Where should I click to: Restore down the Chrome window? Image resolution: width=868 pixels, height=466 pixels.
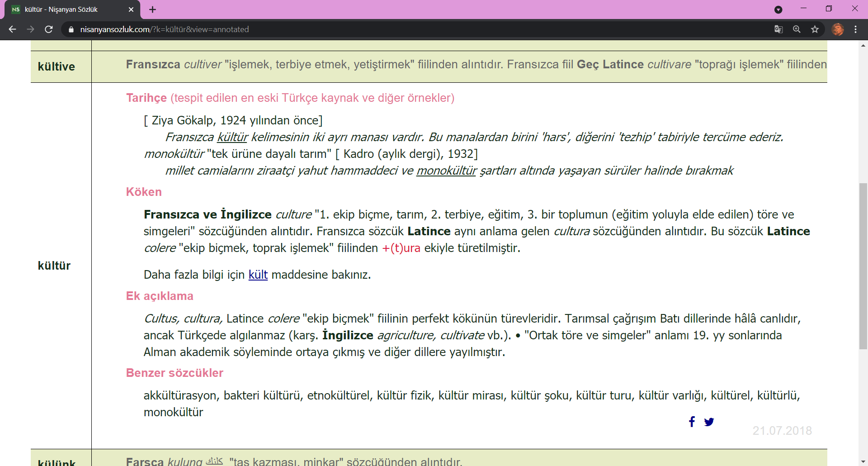[829, 9]
